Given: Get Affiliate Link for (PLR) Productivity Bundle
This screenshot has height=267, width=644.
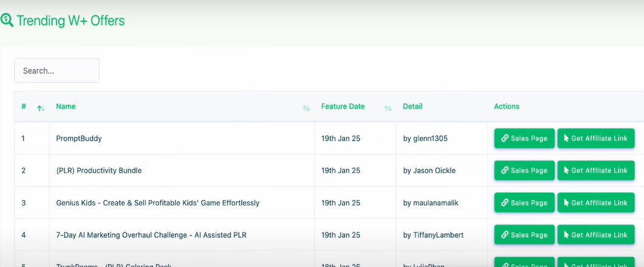Looking at the screenshot, I should (595, 170).
